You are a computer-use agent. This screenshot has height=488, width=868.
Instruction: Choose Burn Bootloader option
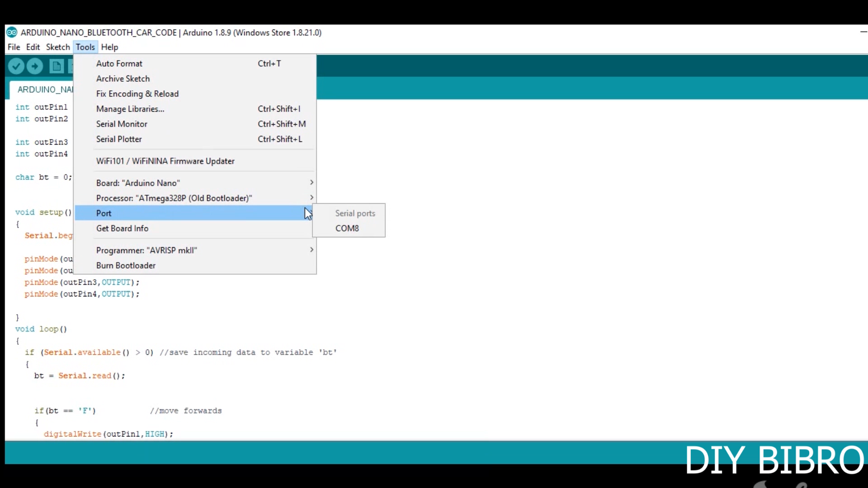coord(126,266)
